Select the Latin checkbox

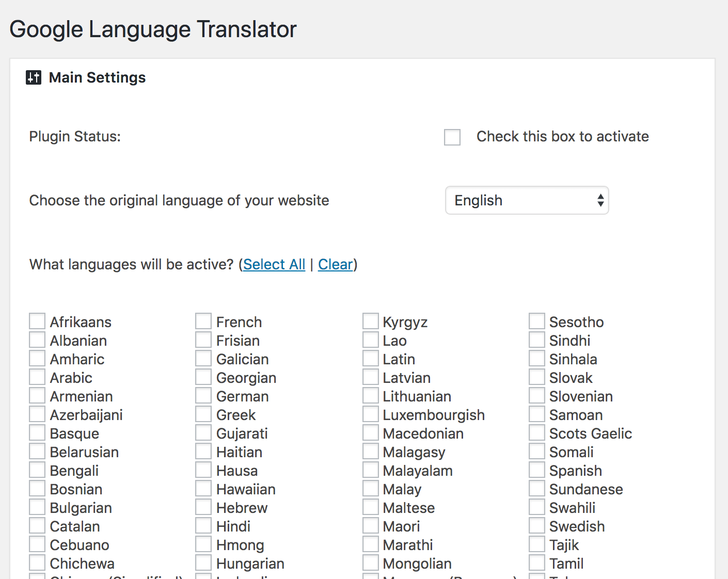click(x=371, y=358)
